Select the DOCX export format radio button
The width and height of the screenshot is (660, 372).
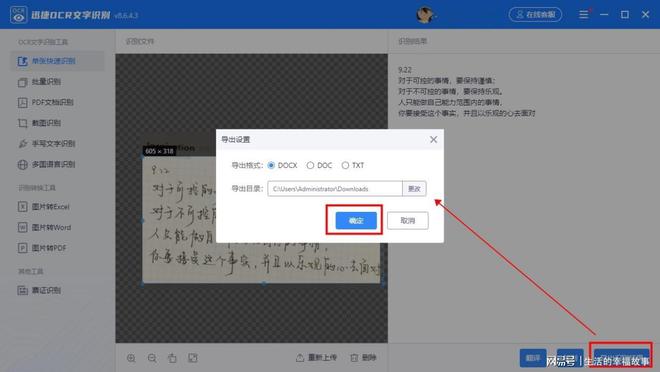pyautogui.click(x=271, y=165)
